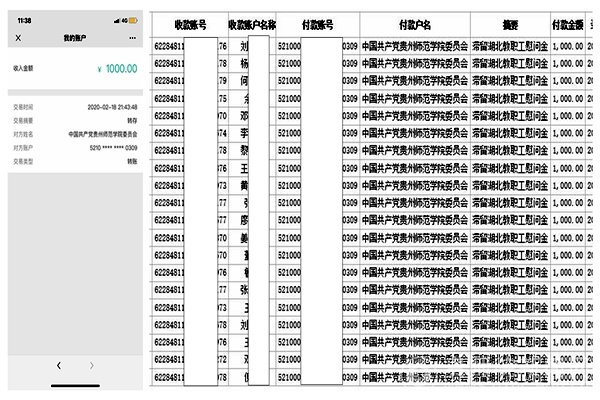Select the masked account 5210 **** **** 0309
This screenshot has height=400, width=600.
click(x=114, y=146)
